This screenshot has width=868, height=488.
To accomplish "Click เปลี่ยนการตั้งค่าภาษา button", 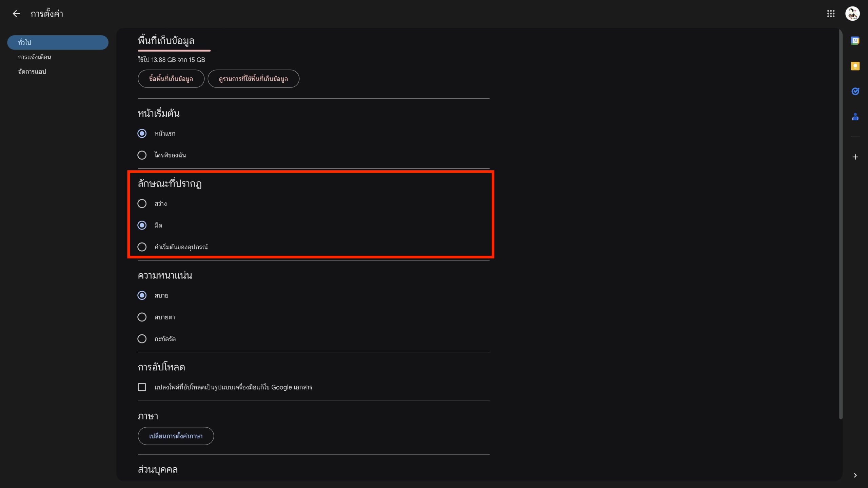I will coord(176,436).
